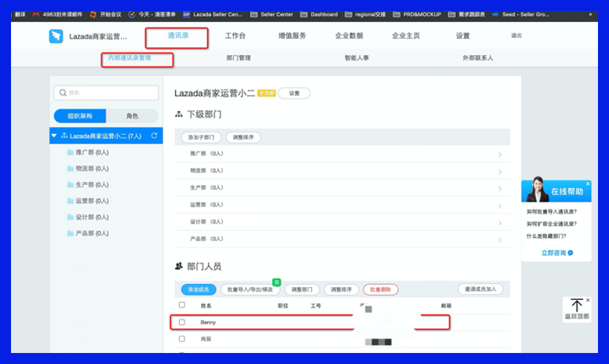Open the 如何批量导入通讯录? help link
This screenshot has width=609, height=364.
pyautogui.click(x=552, y=212)
